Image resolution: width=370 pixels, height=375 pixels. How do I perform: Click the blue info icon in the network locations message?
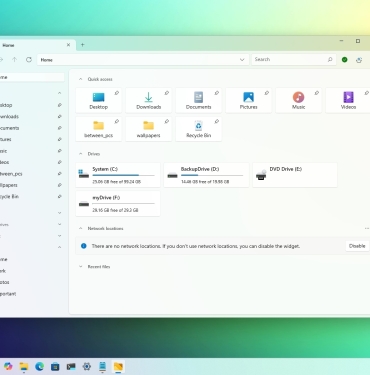(84, 246)
